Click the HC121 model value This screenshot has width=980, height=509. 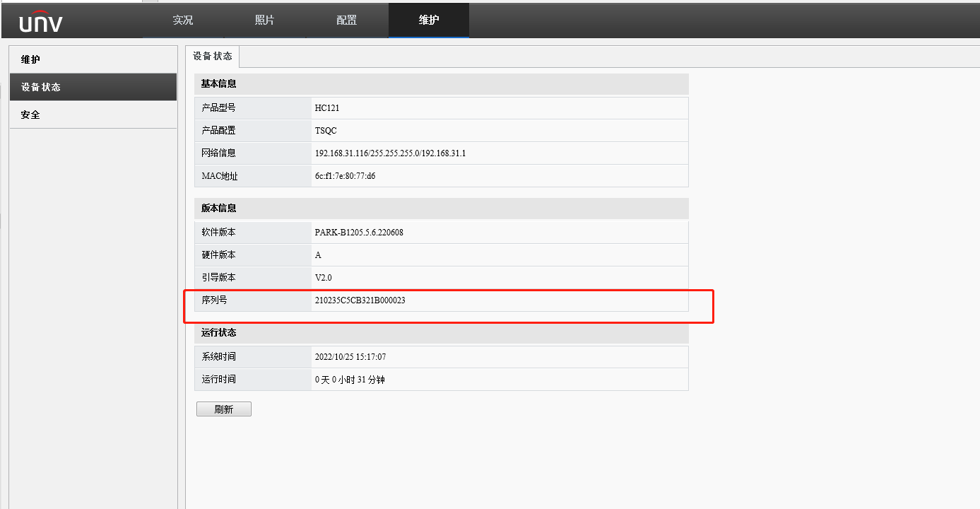[327, 109]
